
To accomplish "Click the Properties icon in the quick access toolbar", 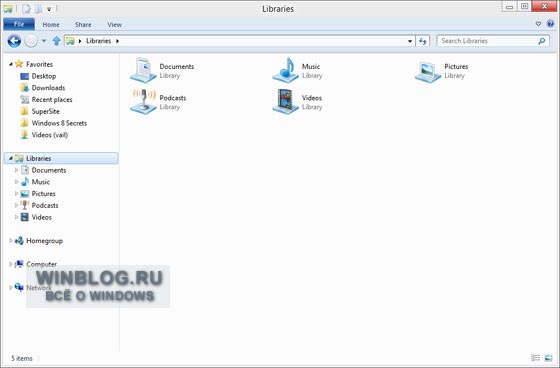I will click(26, 8).
